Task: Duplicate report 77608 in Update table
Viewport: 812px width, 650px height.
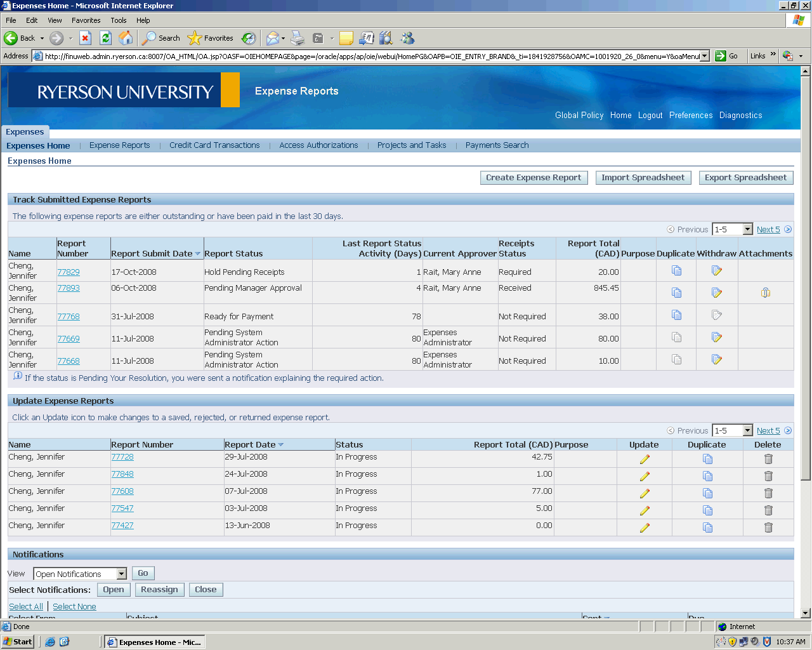Action: tap(707, 493)
